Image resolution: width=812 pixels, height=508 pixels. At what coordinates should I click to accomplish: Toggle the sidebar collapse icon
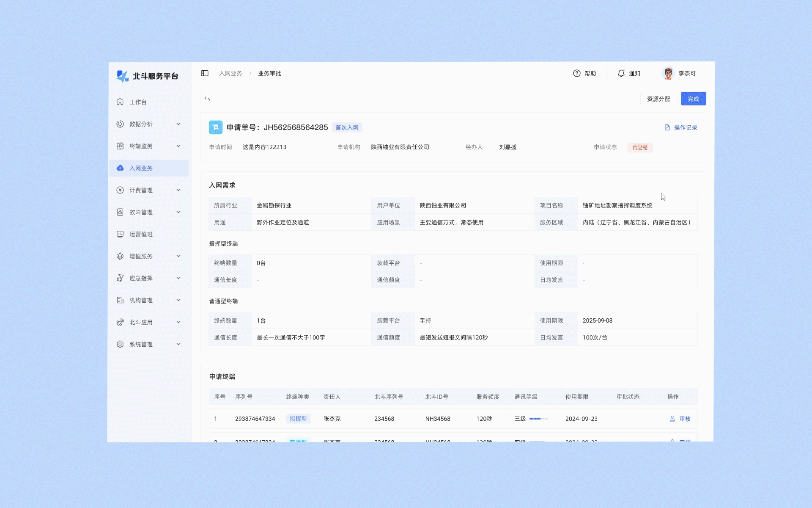205,73
